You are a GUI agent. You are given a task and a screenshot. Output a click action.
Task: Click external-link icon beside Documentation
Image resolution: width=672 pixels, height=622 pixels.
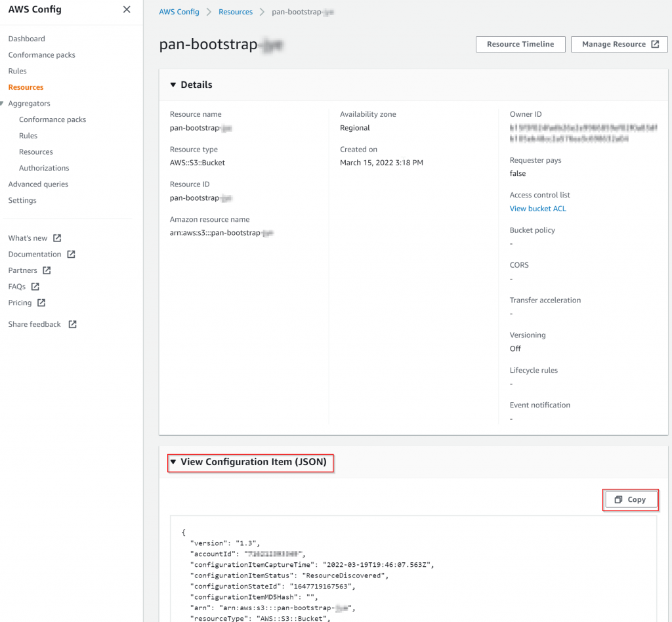71,254
